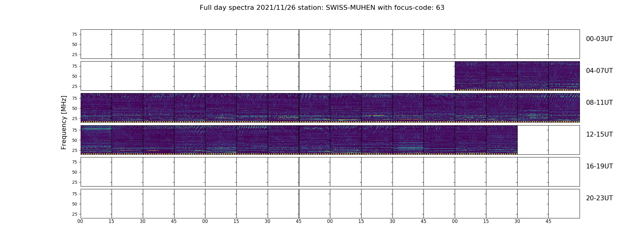Select the 08-11UT row label
The width and height of the screenshot is (644, 245).
(599, 103)
